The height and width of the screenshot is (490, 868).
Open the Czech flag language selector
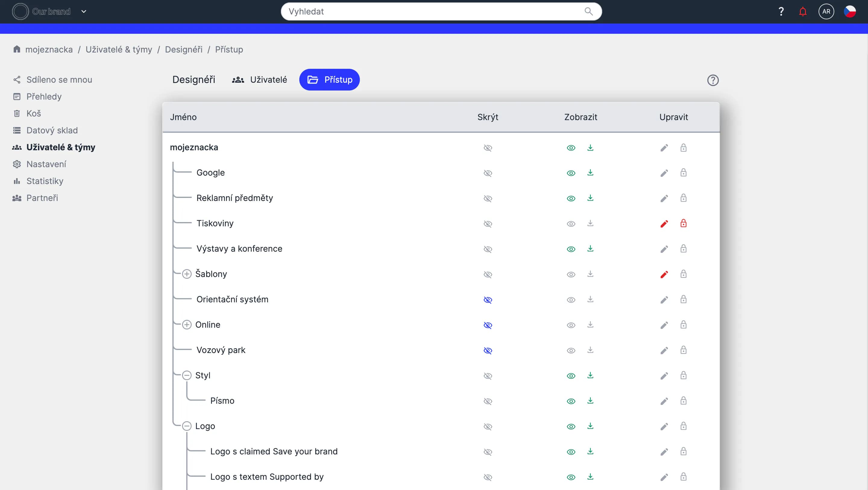coord(850,11)
